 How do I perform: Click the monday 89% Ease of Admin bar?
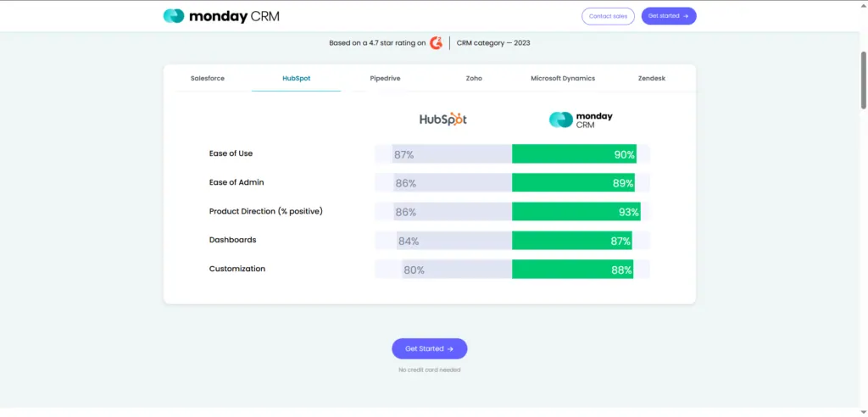click(574, 183)
